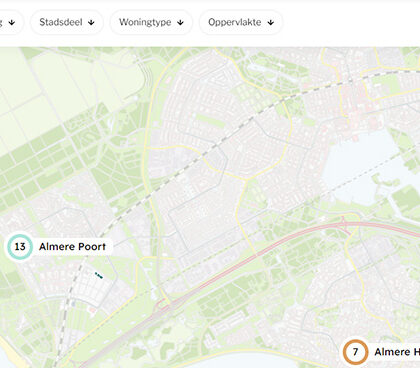Open the Oppervlakte filter dropdown
The image size is (420, 368).
coord(241,22)
